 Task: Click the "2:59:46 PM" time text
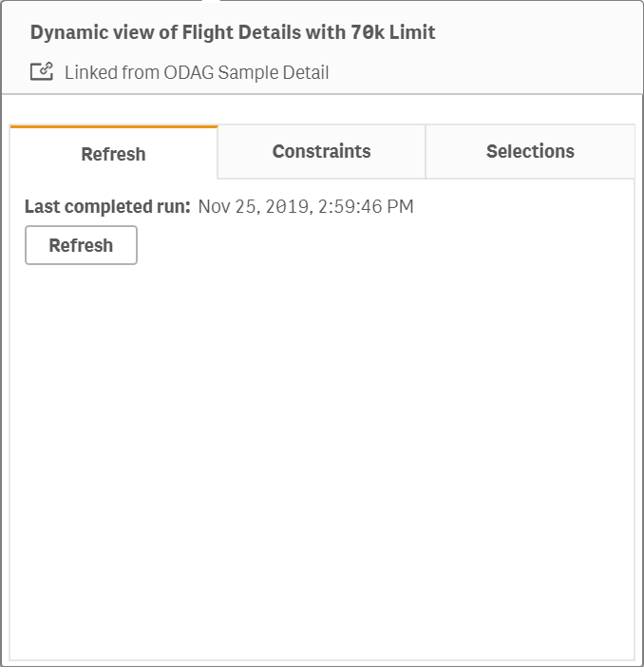click(367, 206)
